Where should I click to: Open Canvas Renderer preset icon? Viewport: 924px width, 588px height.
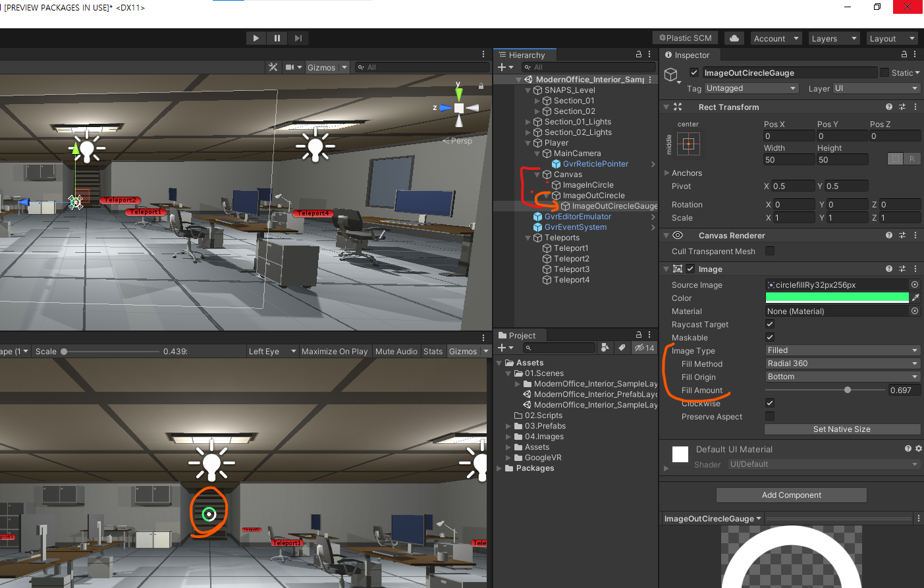(902, 235)
